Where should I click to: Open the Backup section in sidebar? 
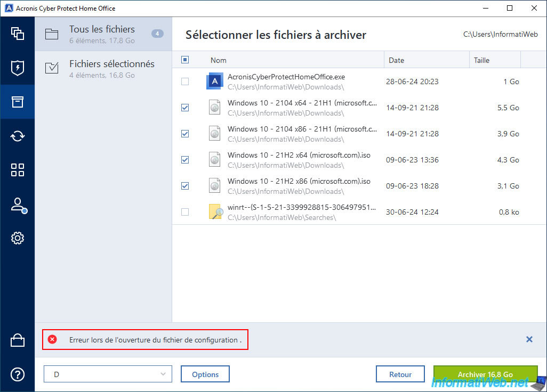click(18, 34)
